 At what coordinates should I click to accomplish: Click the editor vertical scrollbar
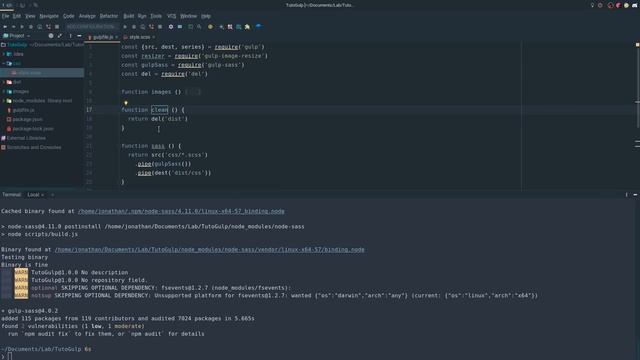(638, 86)
